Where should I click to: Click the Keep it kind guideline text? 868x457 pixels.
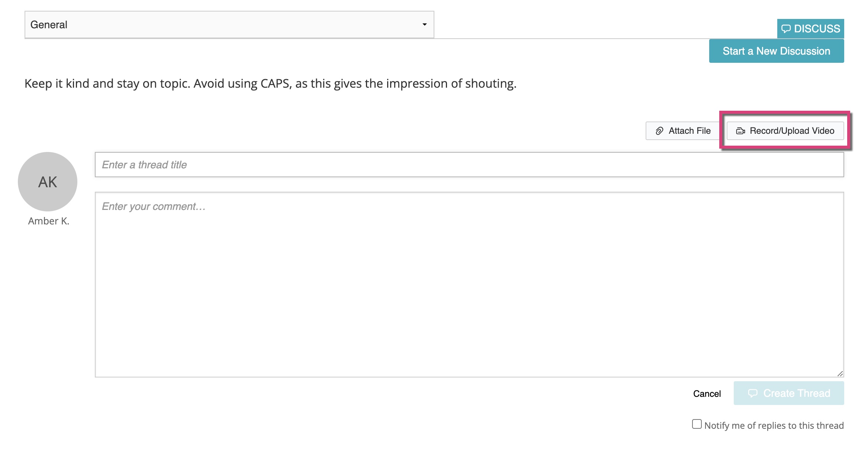pos(270,84)
